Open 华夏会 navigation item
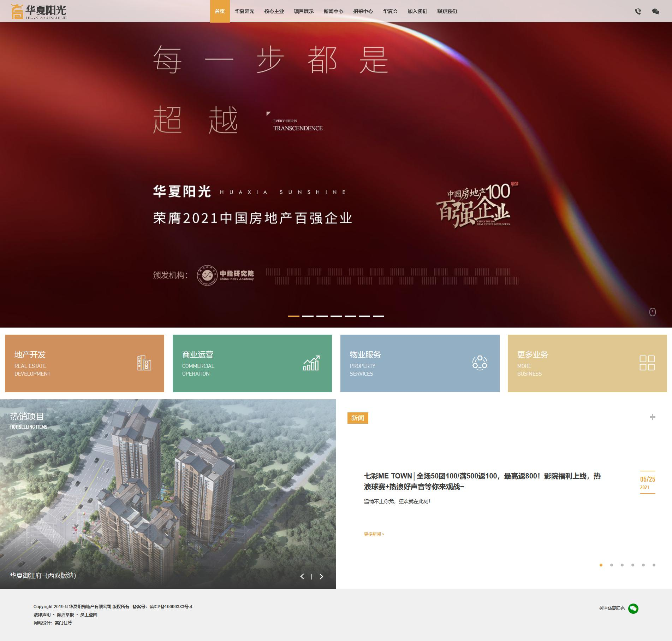The image size is (672, 641). [390, 11]
